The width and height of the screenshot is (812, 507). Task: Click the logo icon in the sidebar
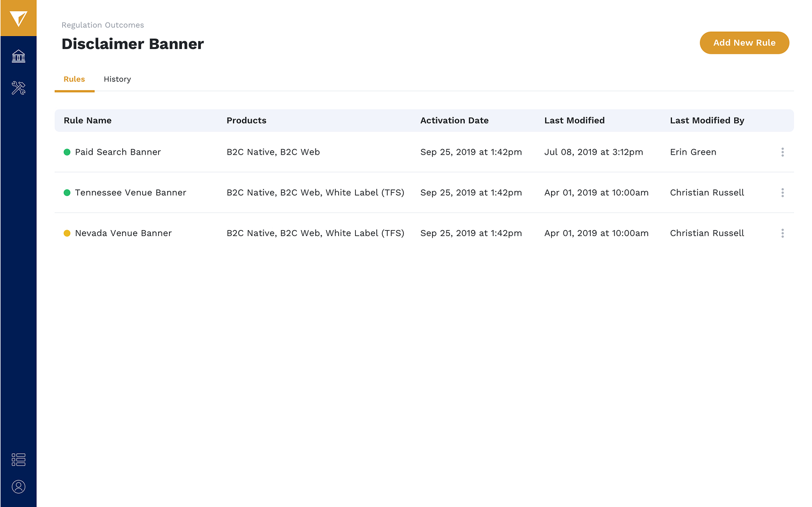18,18
